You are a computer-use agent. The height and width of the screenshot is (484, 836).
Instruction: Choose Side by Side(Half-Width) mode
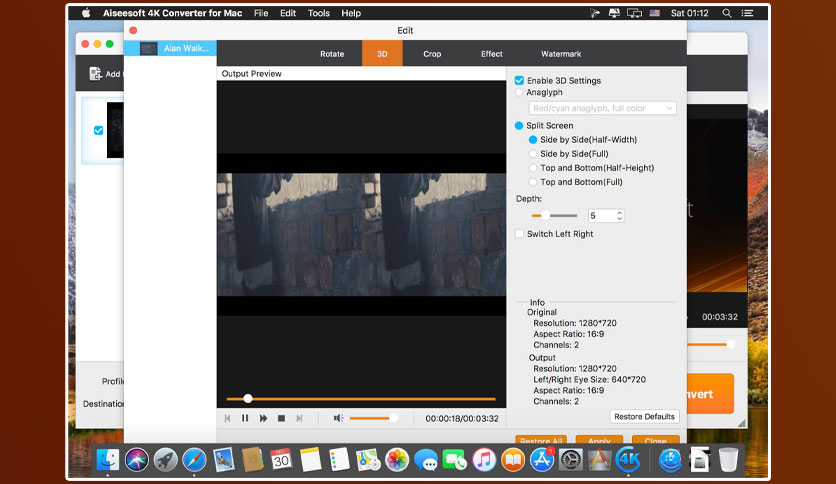click(x=533, y=140)
